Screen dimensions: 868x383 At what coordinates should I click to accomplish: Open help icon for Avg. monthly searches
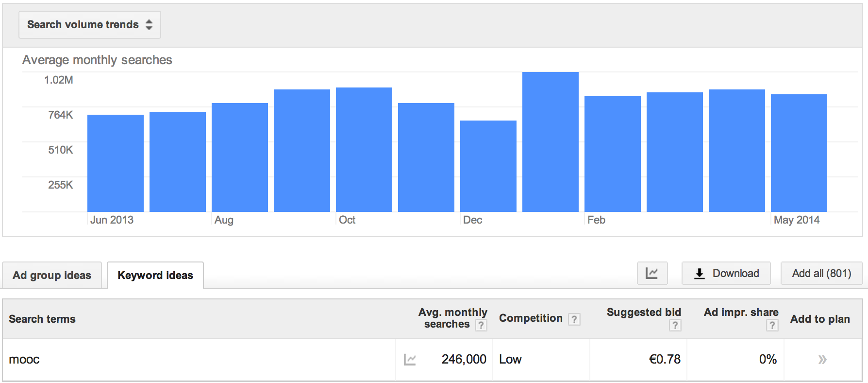[x=481, y=325]
